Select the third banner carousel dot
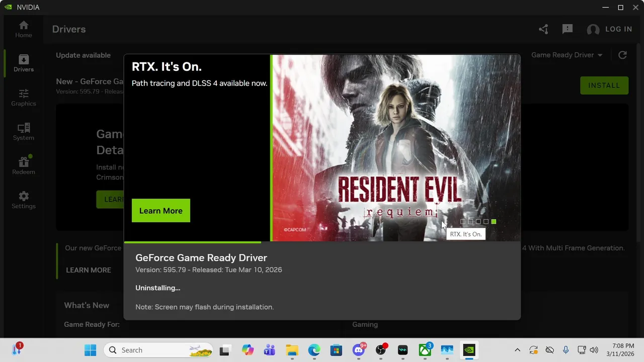 [478, 222]
